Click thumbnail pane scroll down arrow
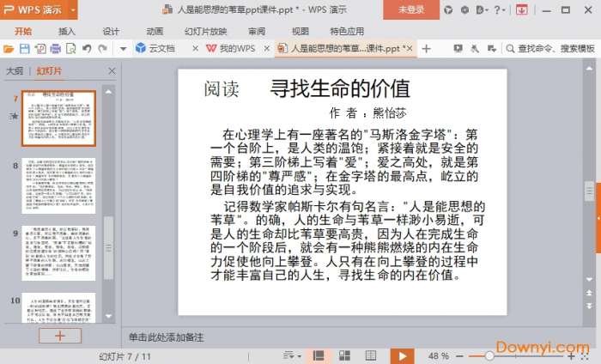Image resolution: width=601 pixels, height=364 pixels. [x=108, y=317]
